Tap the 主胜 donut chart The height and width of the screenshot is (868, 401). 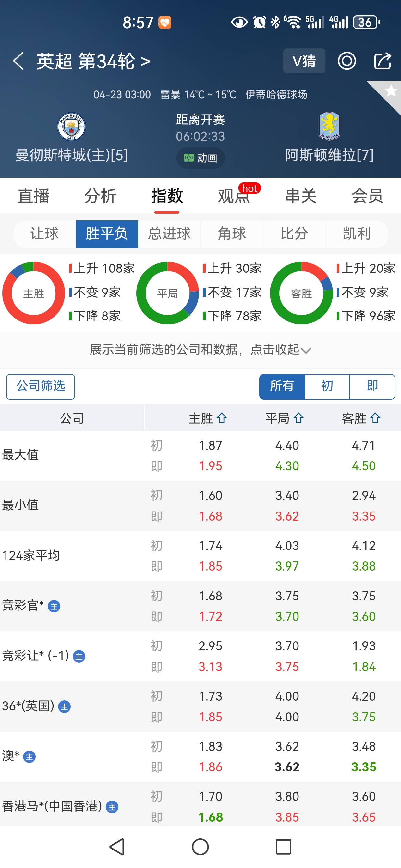[x=34, y=293]
